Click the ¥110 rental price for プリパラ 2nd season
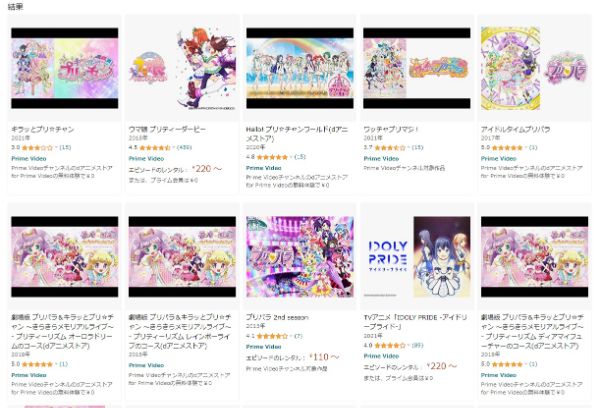Screen dimensions: 600x408 pos(324,357)
